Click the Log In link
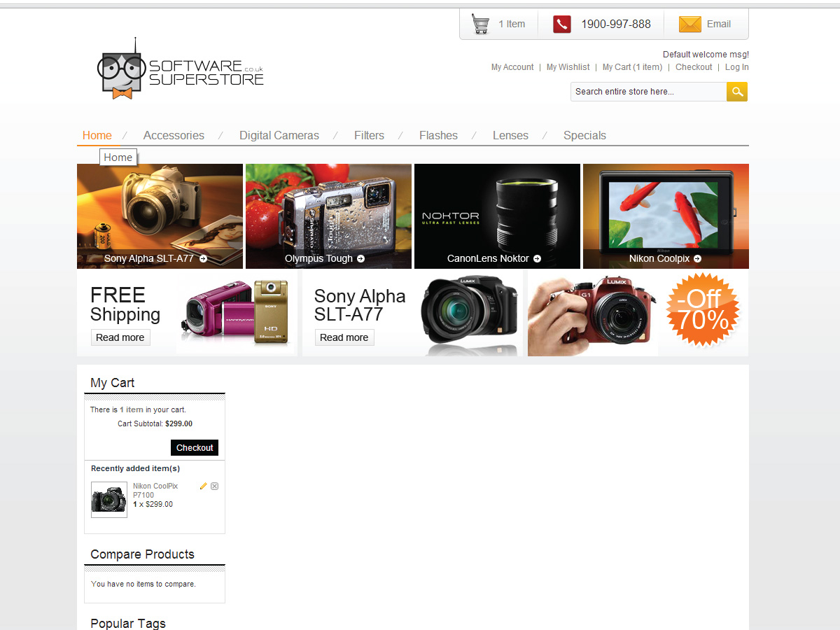The image size is (840, 630). pyautogui.click(x=736, y=67)
